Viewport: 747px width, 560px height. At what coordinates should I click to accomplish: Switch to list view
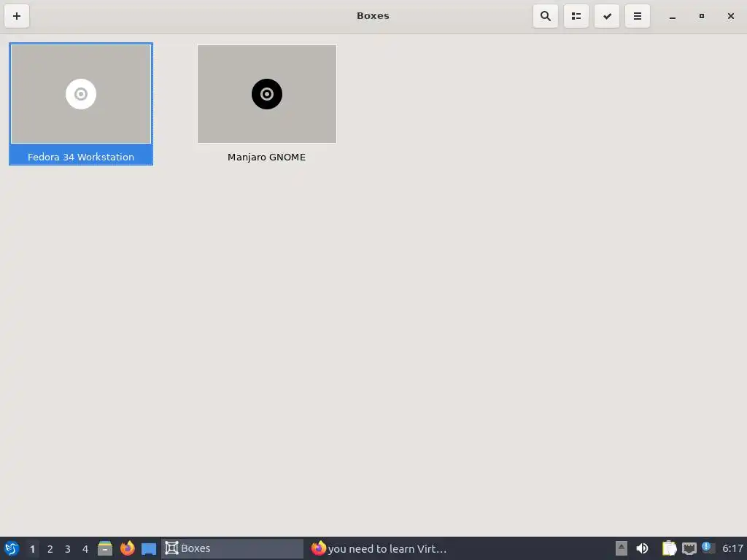tap(576, 16)
